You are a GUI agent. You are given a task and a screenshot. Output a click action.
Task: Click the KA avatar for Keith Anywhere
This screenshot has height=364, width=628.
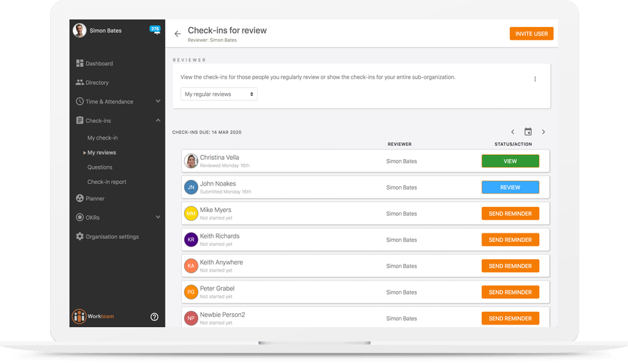pyautogui.click(x=191, y=266)
